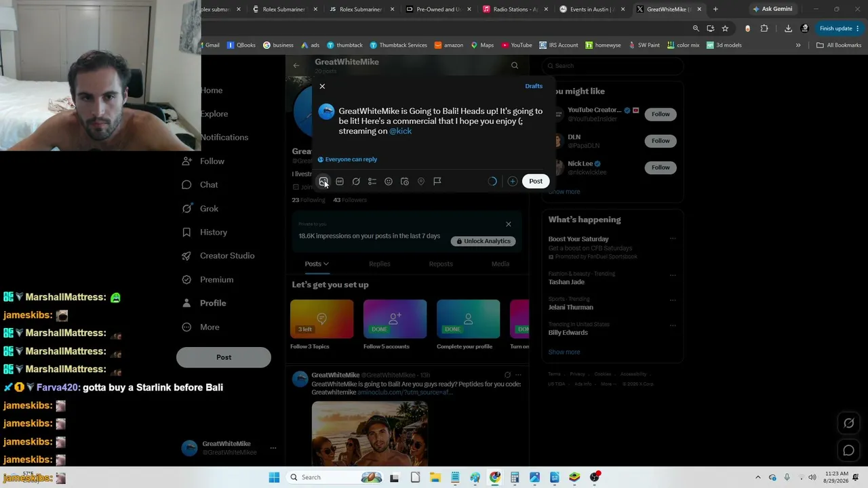The width and height of the screenshot is (868, 488).
Task: Open Grok from the X sidebar
Action: pyautogui.click(x=200, y=209)
